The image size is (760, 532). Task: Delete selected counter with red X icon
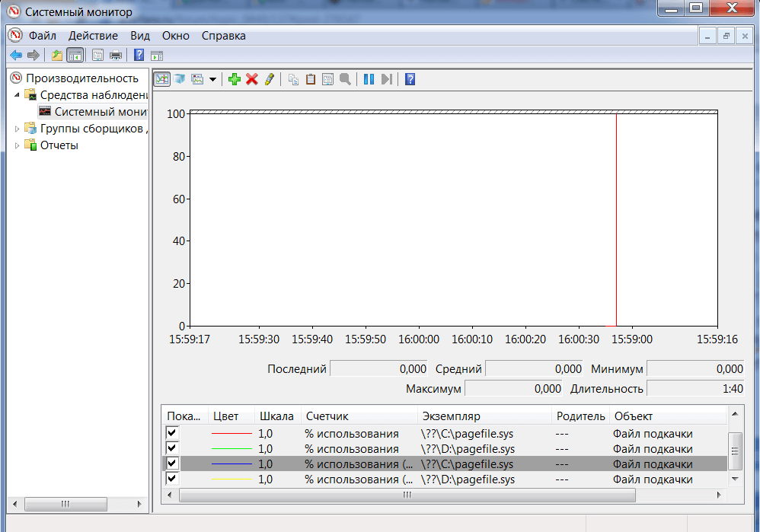point(252,79)
